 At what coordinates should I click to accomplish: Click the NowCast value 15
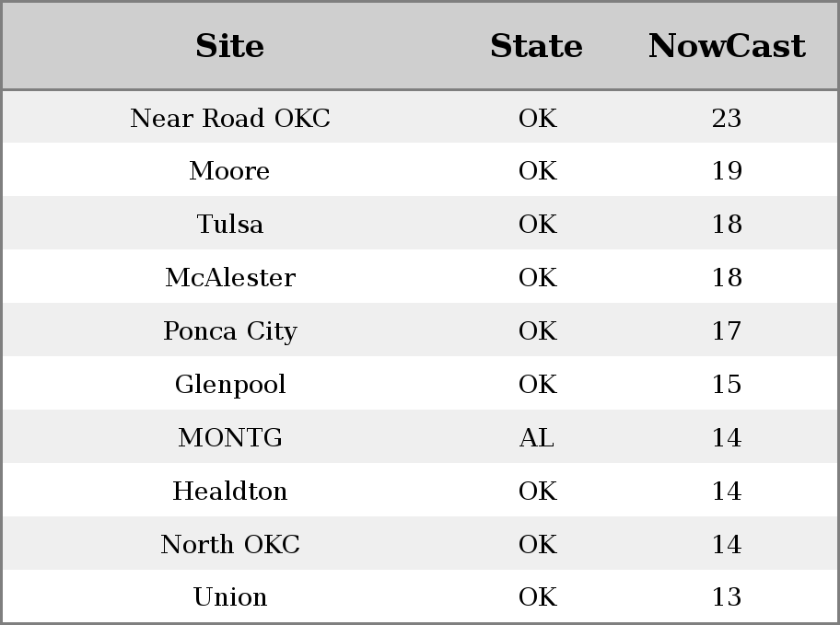tap(727, 384)
